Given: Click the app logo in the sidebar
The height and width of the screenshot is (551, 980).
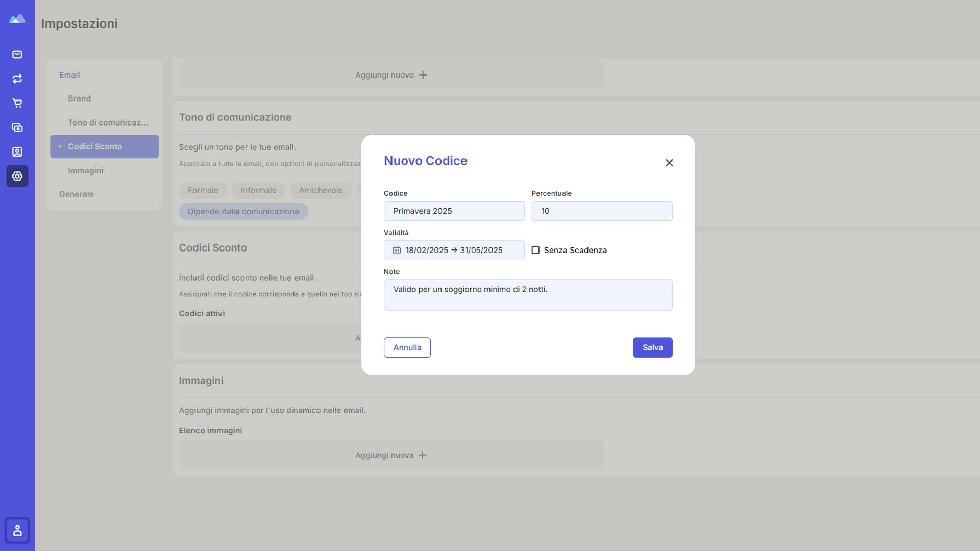Looking at the screenshot, I should [17, 19].
